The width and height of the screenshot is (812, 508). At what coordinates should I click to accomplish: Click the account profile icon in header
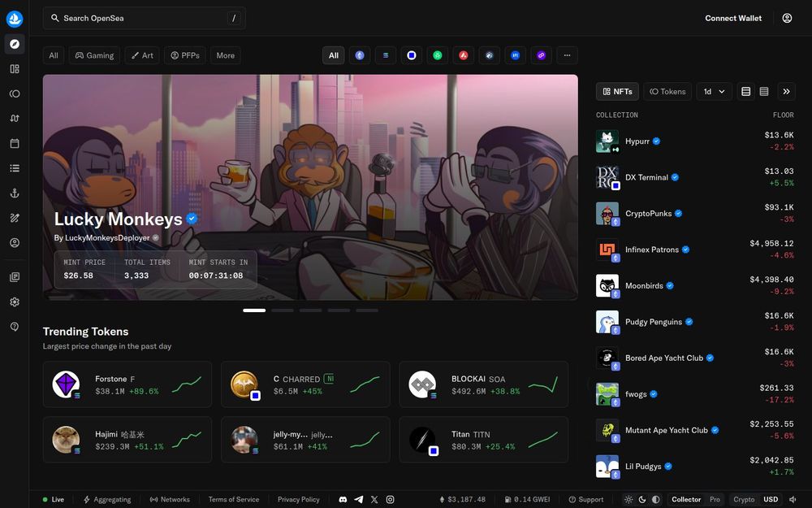[787, 18]
